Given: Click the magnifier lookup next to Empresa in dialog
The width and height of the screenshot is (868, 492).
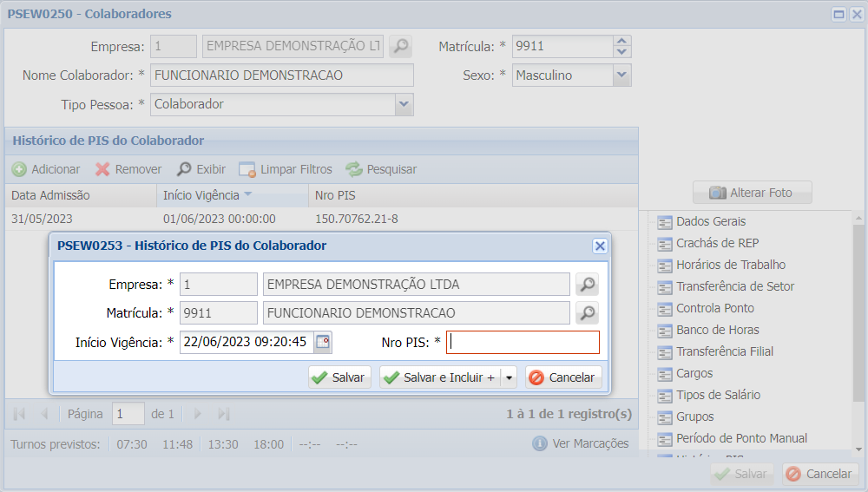Looking at the screenshot, I should (587, 285).
